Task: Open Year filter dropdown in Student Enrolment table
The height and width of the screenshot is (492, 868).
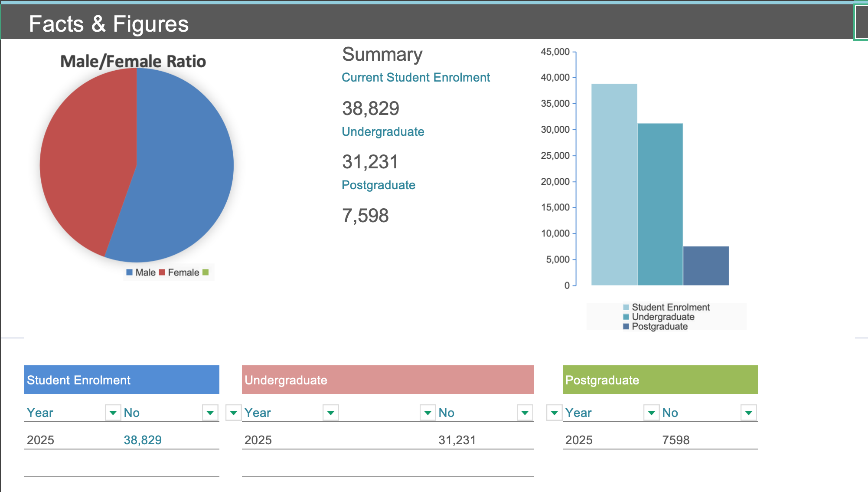Action: 113,413
